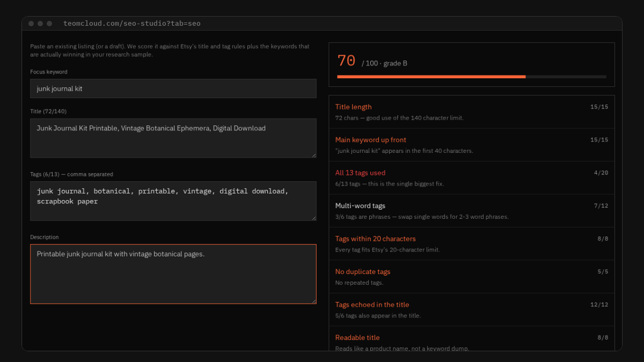This screenshot has width=644, height=362.
Task: Click the Tags box resize handle
Action: pos(313,218)
